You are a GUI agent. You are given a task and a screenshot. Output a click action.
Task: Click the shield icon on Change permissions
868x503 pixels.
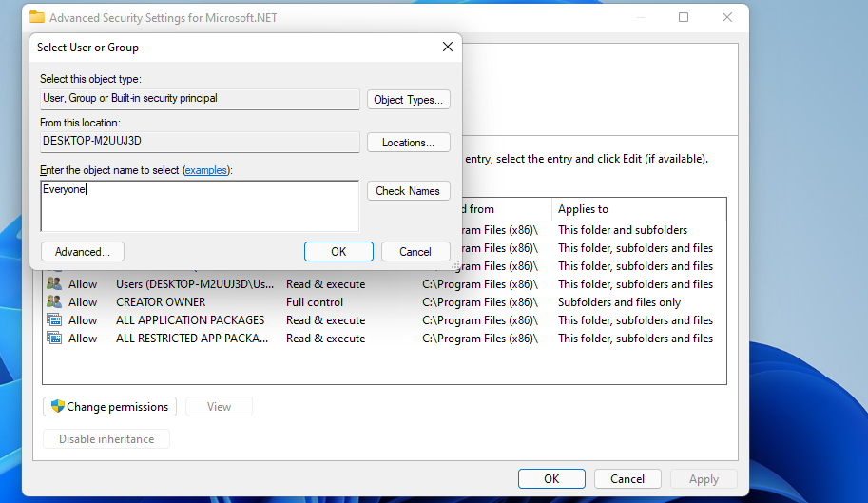tap(58, 406)
